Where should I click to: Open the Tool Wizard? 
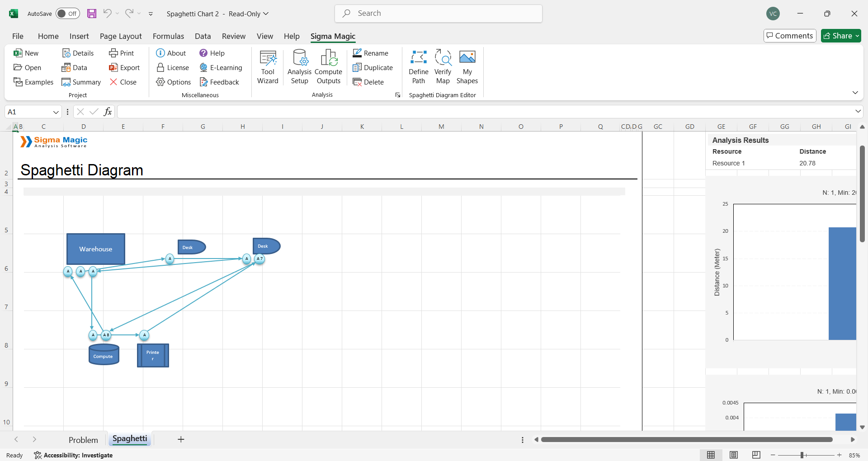268,67
